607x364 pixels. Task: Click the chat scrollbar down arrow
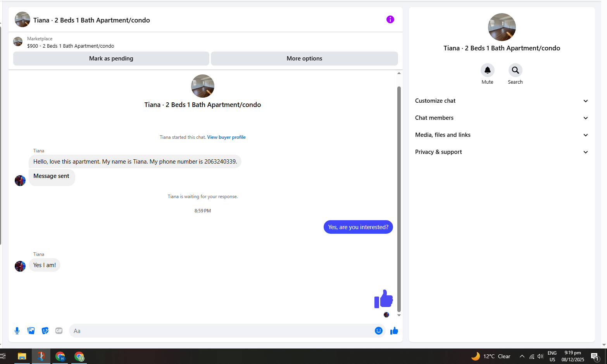point(399,316)
